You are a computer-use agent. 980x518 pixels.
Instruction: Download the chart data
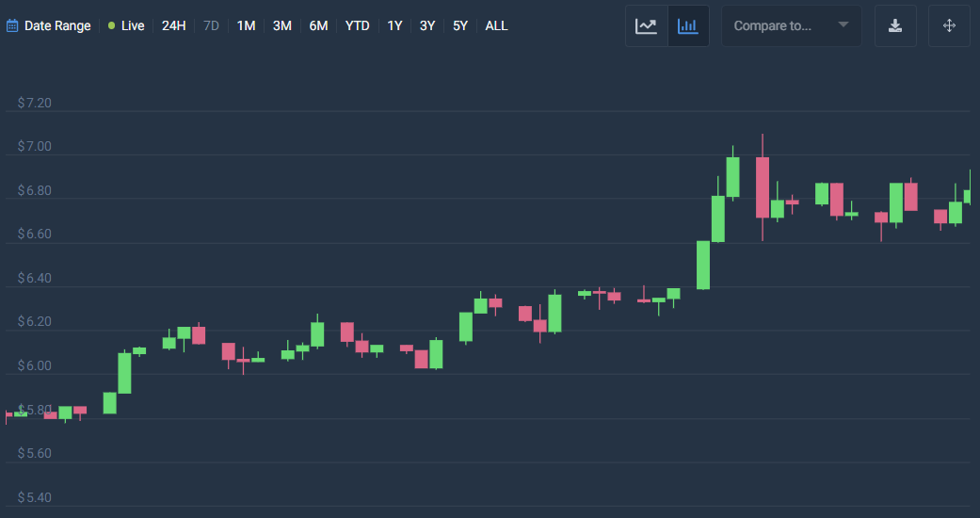click(895, 25)
